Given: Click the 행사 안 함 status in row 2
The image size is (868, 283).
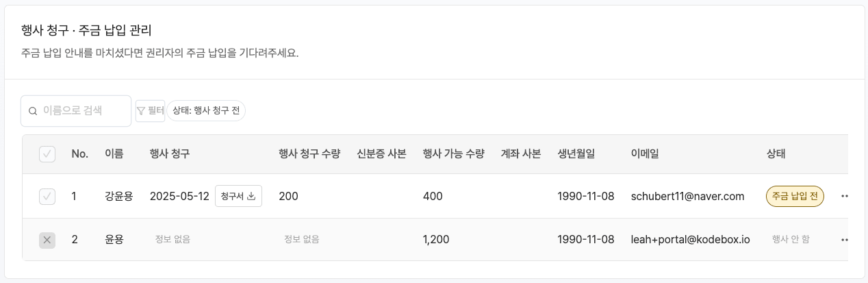Looking at the screenshot, I should pos(791,240).
